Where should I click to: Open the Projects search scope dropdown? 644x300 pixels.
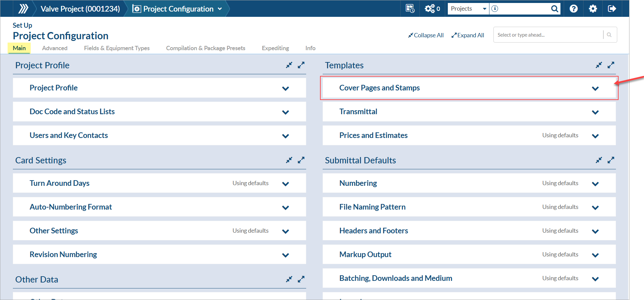468,9
